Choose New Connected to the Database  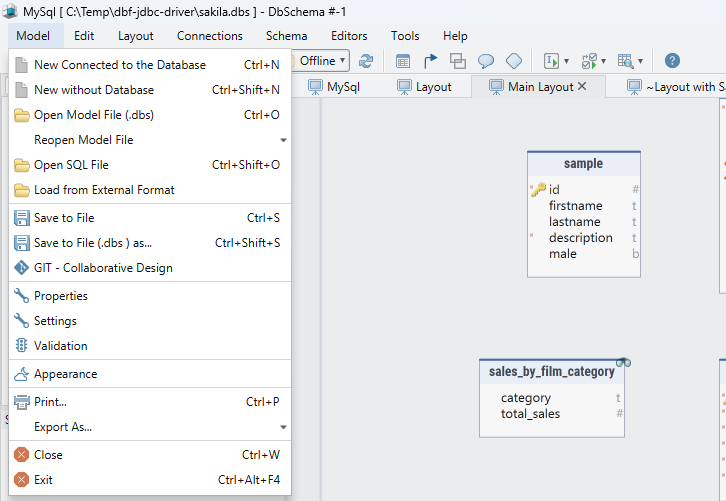[x=150, y=65]
